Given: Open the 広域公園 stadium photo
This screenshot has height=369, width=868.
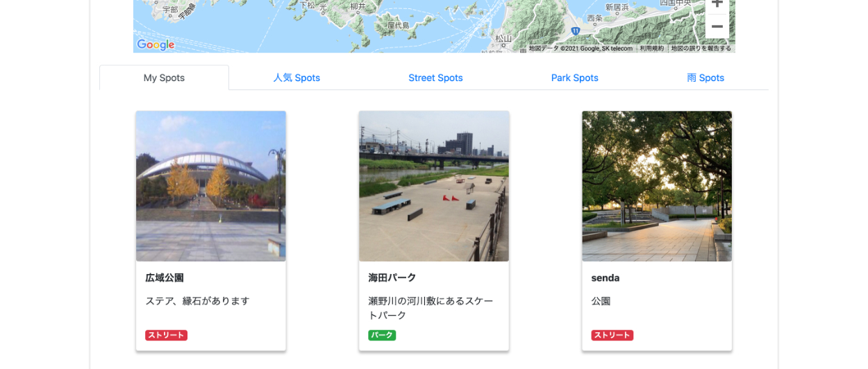Looking at the screenshot, I should point(211,186).
